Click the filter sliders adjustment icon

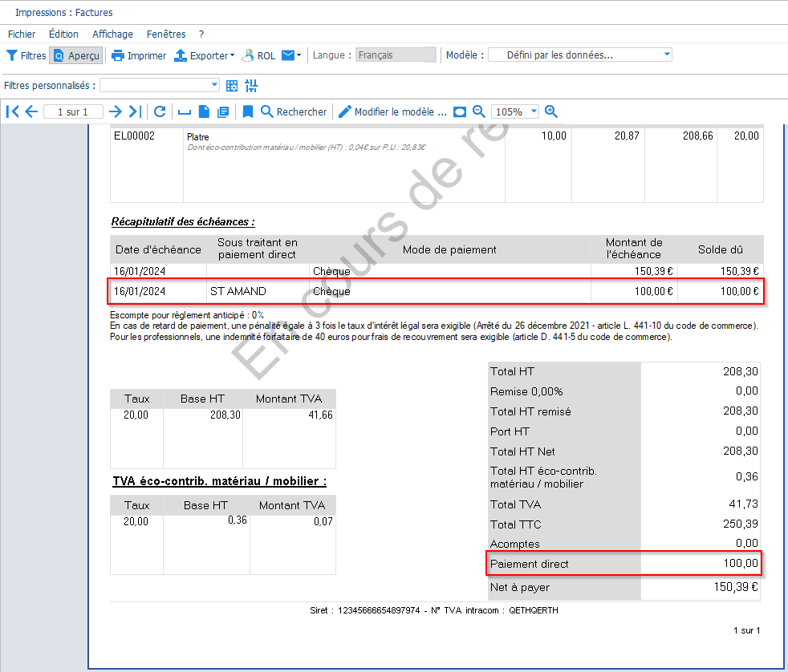pos(251,86)
